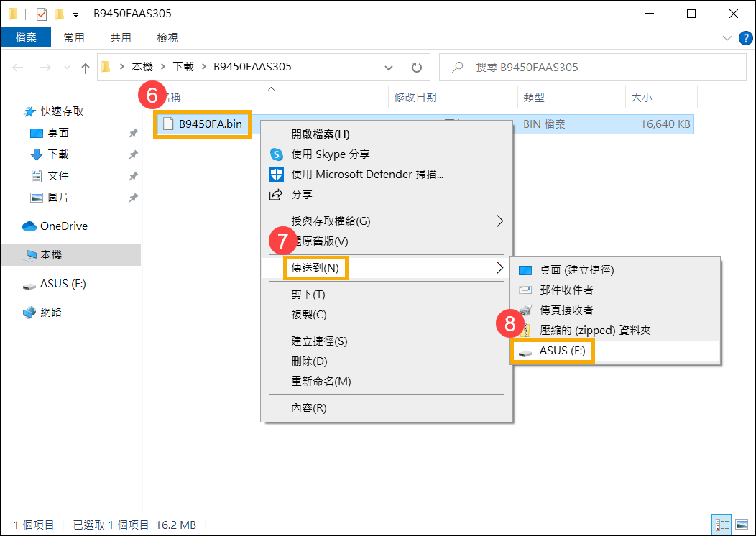Open the 檢視 ribbon tab
Screen dimensions: 756x536
tap(167, 37)
